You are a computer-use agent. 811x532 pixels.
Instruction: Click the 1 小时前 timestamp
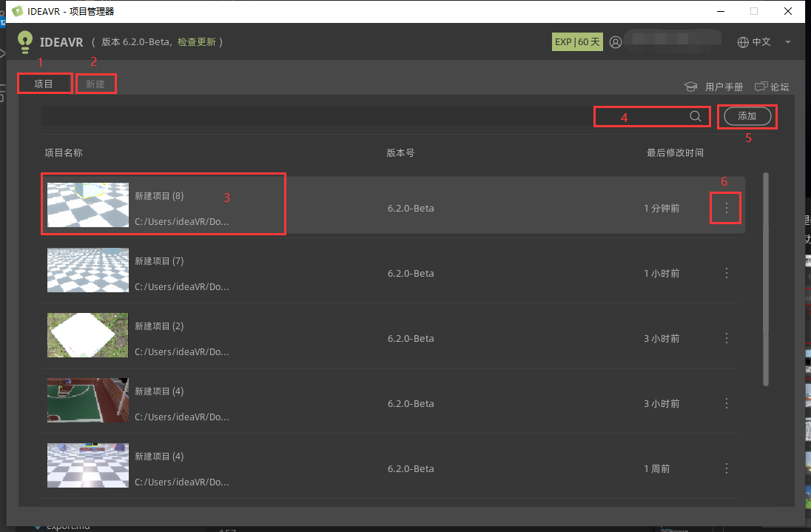coord(662,274)
